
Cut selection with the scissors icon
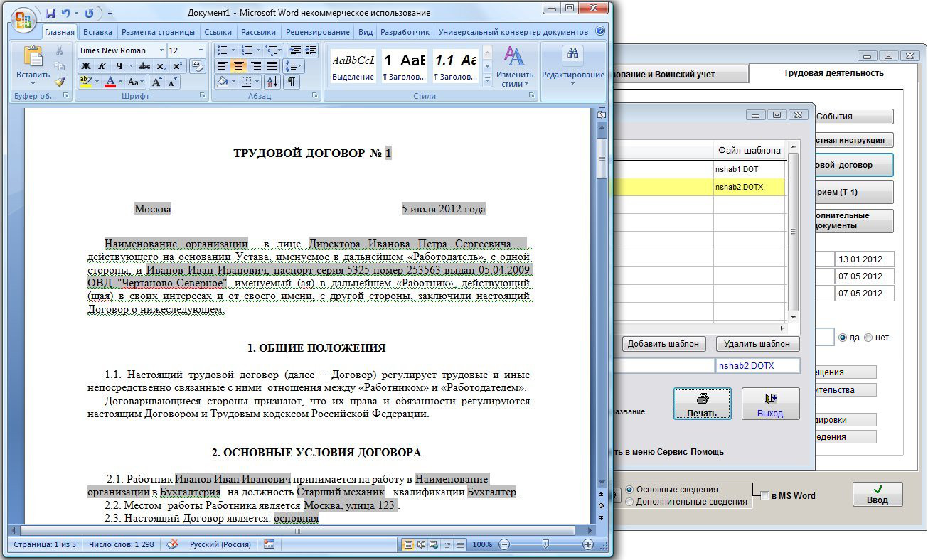(60, 51)
